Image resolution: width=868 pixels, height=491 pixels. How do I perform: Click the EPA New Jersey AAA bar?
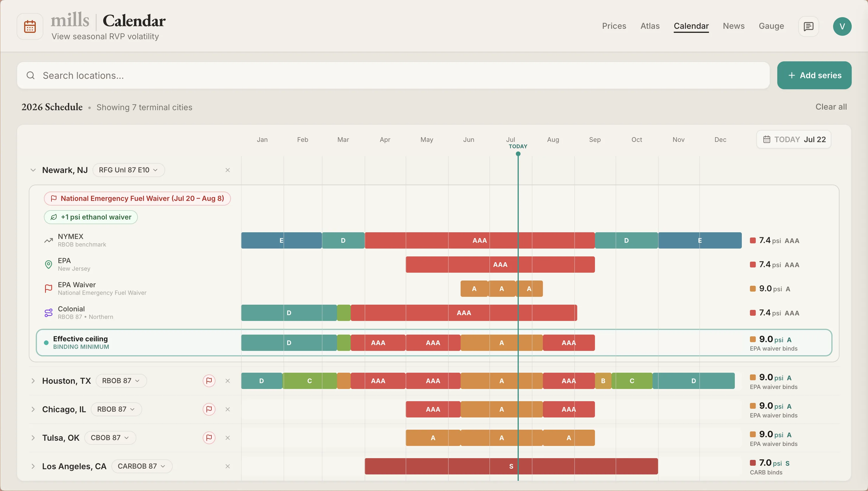500,265
